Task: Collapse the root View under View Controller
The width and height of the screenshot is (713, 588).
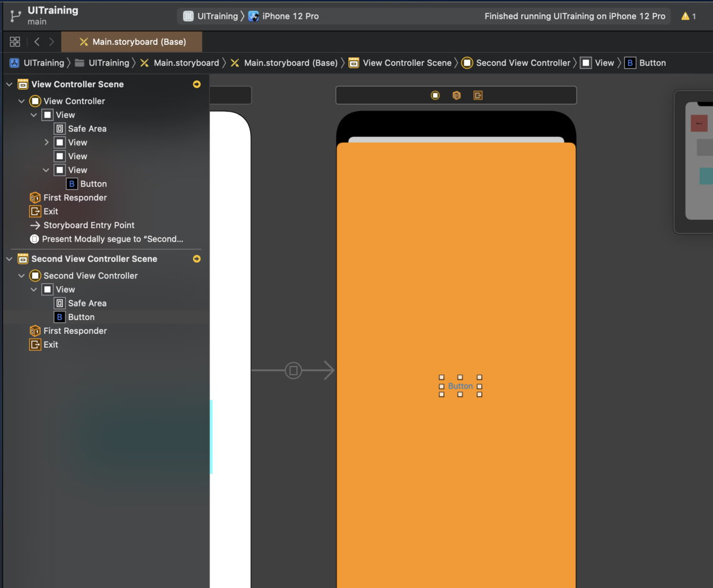Action: point(34,115)
